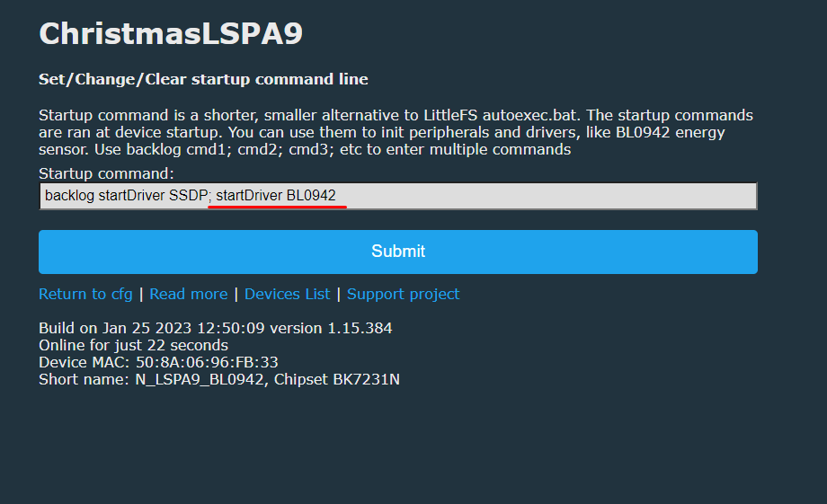827x504 pixels.
Task: Click the Set/Change/Clear startup command line heading
Action: tap(203, 79)
